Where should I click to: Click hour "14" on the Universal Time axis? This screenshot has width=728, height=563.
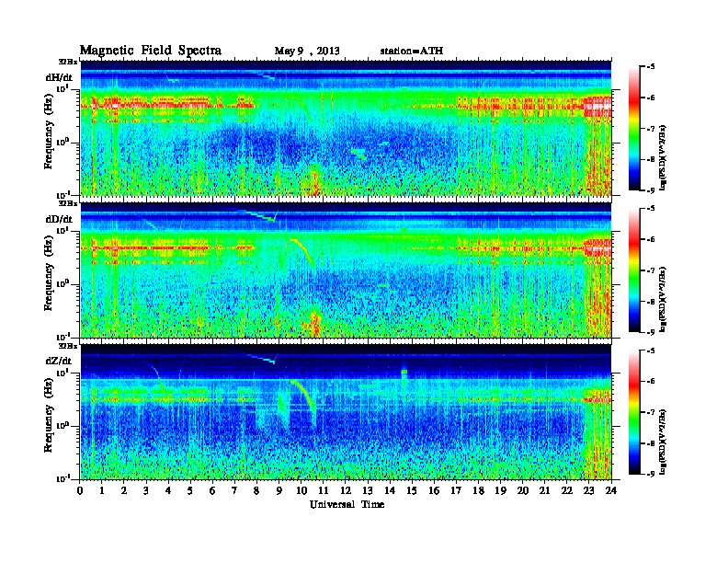390,490
